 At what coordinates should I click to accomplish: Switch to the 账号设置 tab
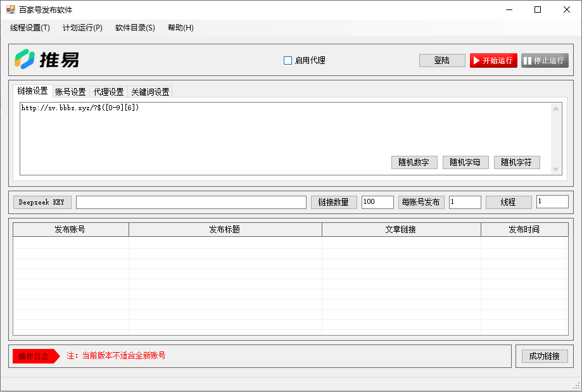click(x=70, y=92)
